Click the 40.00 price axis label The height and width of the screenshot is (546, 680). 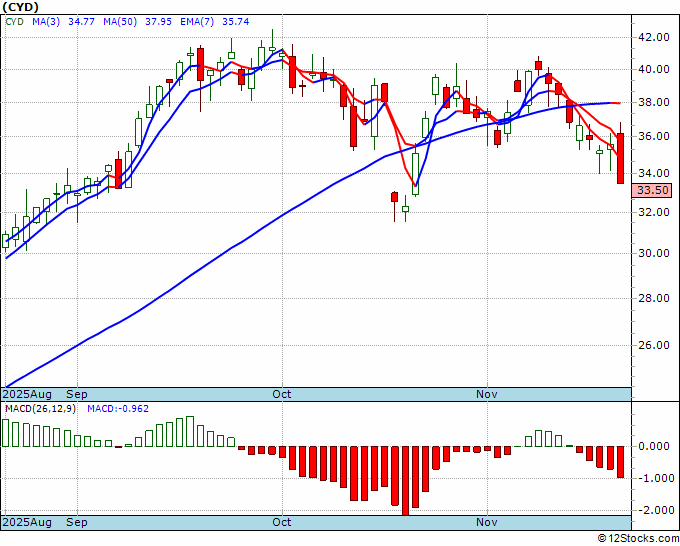654,69
